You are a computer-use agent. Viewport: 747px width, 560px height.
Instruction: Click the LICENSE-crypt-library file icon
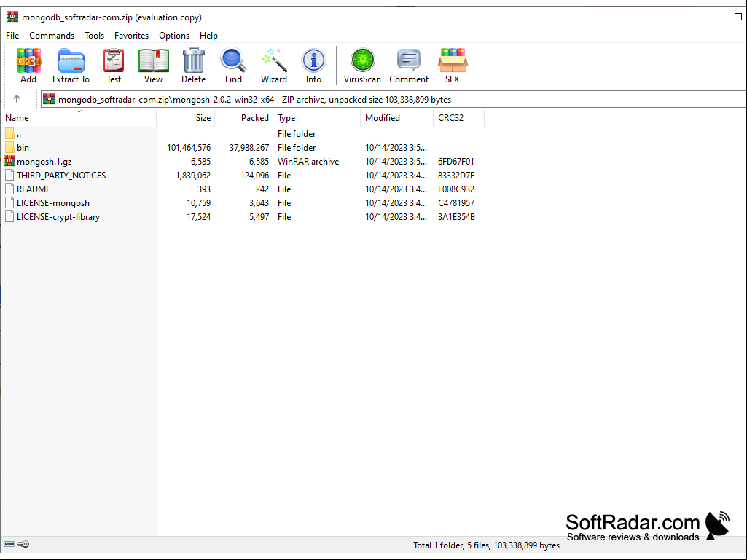pyautogui.click(x=9, y=217)
